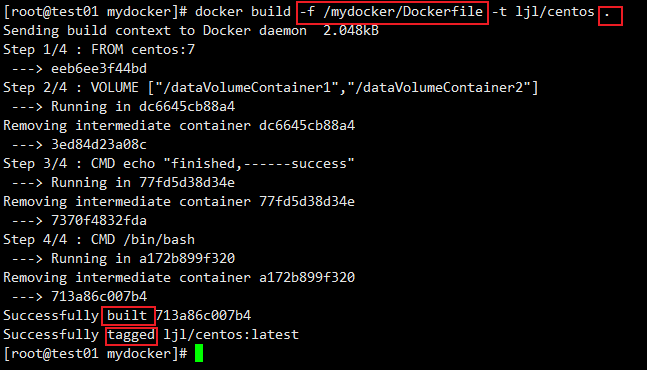Click "ljl/centos:latest" in the tagged line
647x370 pixels.
(x=231, y=335)
